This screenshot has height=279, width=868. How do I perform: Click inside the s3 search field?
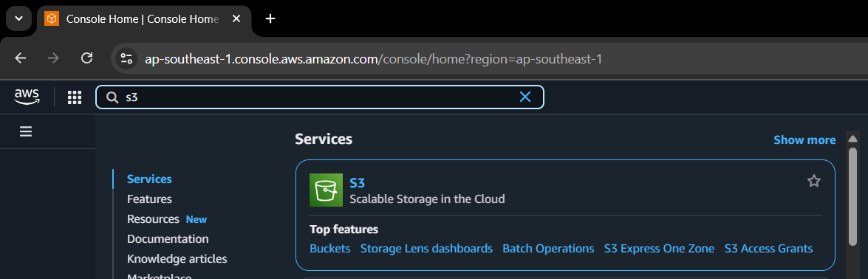[x=319, y=97]
